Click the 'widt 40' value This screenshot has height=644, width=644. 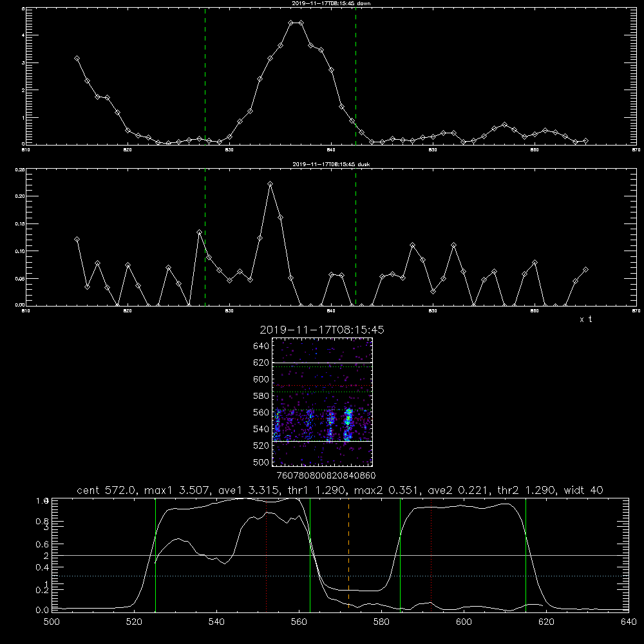tap(583, 490)
